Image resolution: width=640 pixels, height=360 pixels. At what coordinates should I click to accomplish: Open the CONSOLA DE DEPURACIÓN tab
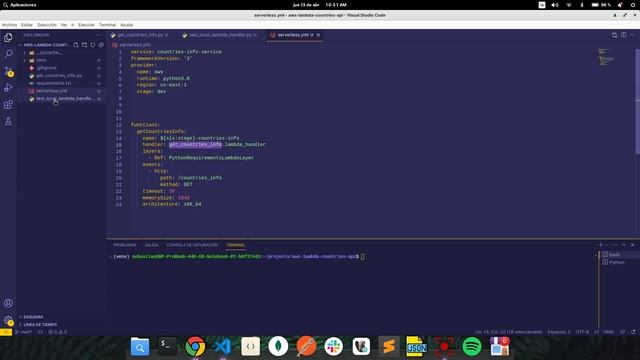192,245
